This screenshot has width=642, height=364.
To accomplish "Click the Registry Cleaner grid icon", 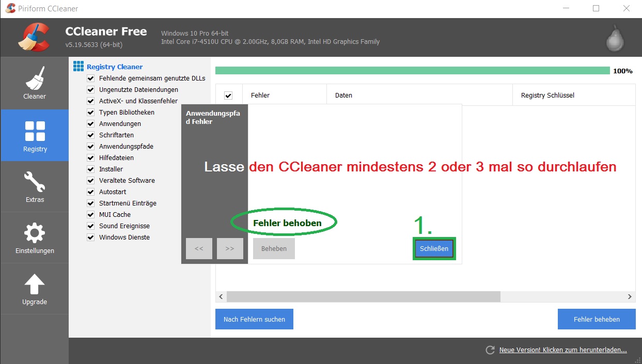I will [79, 66].
